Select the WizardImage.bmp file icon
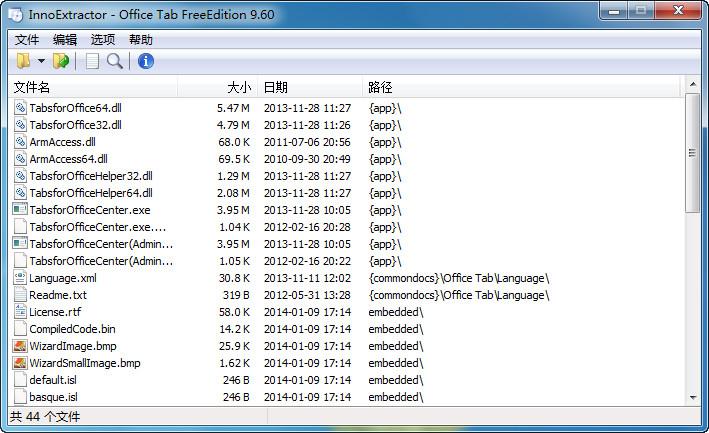 click(x=20, y=346)
